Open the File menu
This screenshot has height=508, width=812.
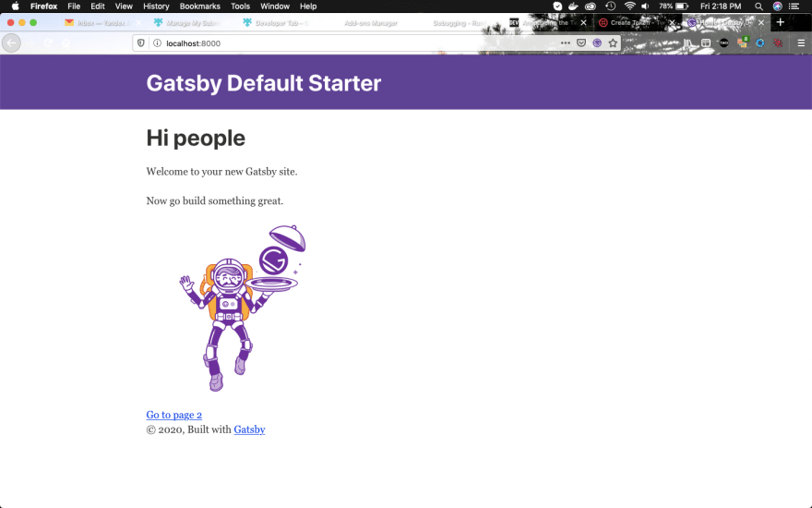(x=74, y=6)
